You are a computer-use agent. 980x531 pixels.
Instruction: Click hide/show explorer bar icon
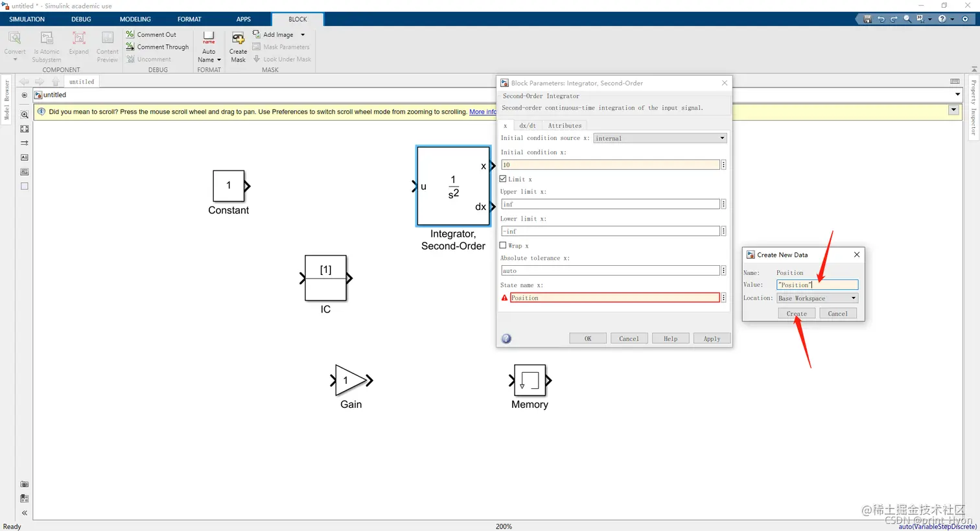tap(25, 95)
